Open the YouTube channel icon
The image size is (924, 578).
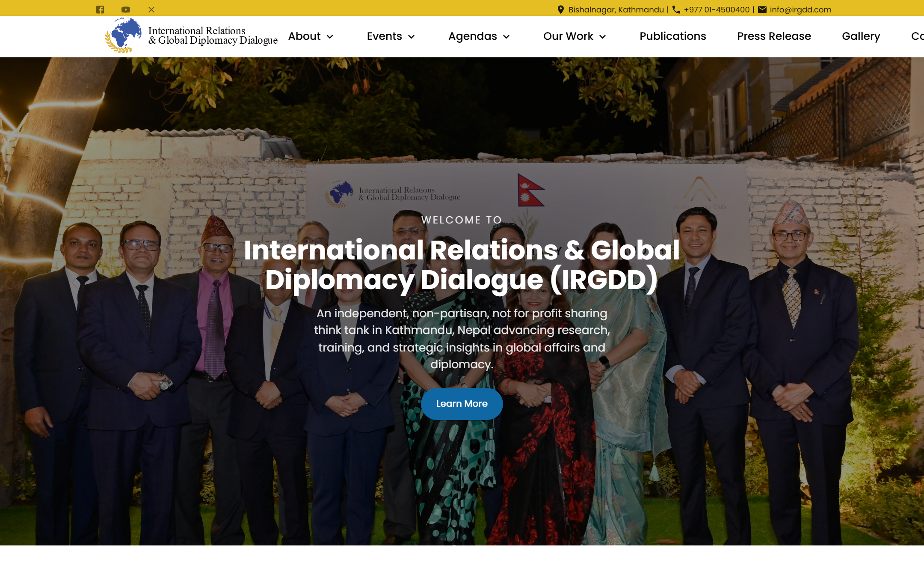point(126,9)
